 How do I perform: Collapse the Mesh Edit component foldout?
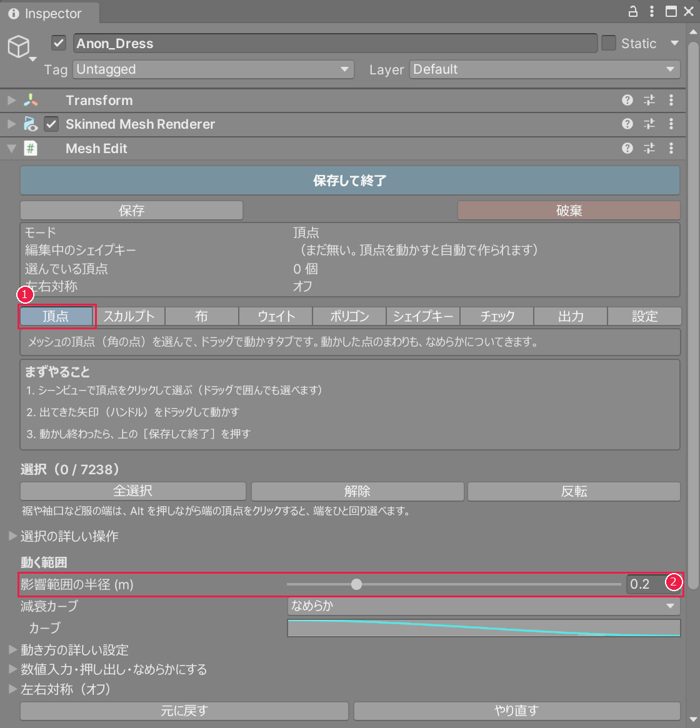point(12,149)
